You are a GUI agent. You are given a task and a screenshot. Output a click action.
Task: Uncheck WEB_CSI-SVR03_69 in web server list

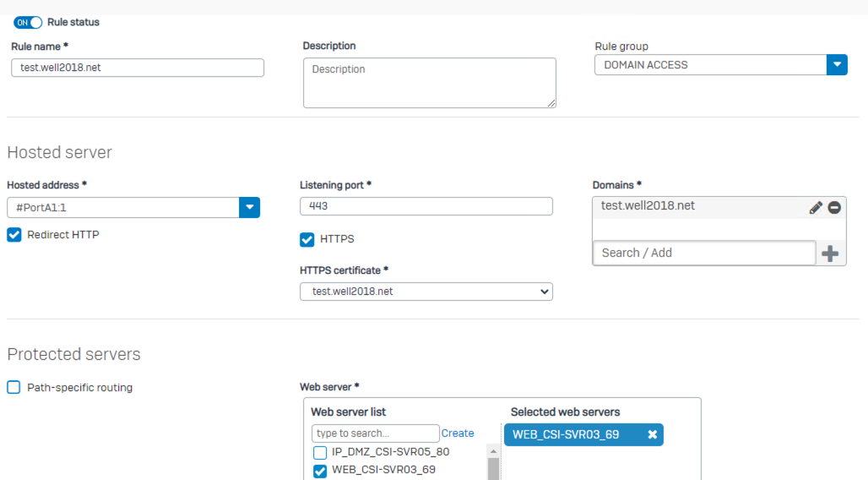(320, 471)
